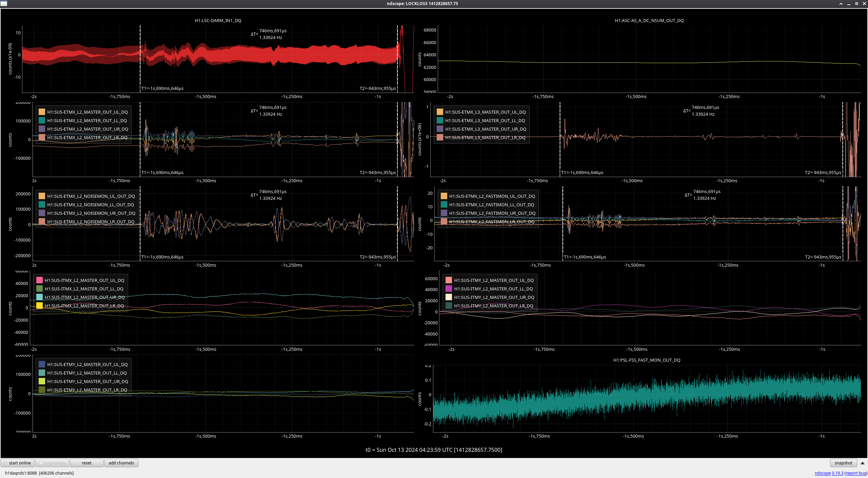Maximize the ndscope window

[x=856, y=4]
